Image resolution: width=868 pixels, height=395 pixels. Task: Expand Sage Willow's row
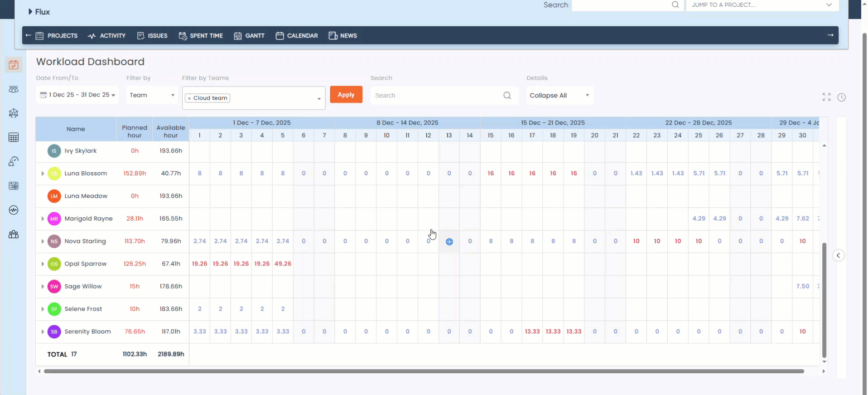(43, 287)
